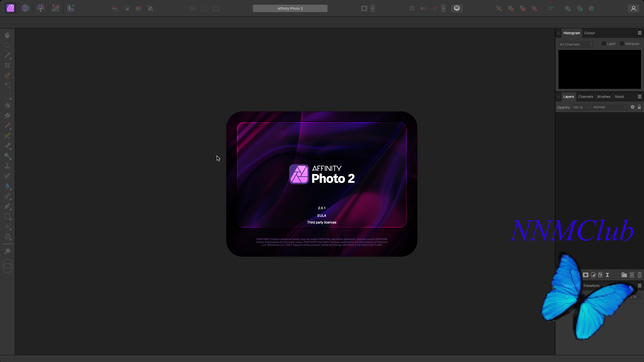Enable the Marquee histogram checkbox

pyautogui.click(x=622, y=44)
